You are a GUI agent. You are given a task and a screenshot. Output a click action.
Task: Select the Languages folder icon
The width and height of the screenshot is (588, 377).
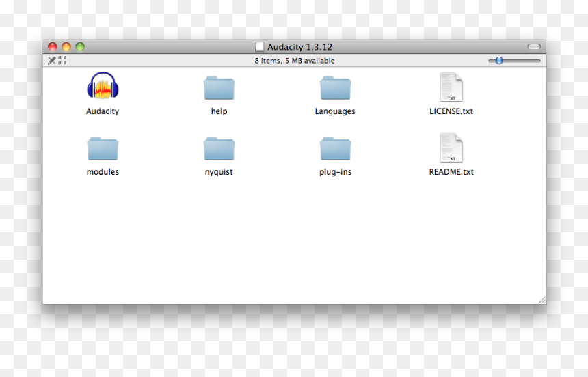pos(335,88)
